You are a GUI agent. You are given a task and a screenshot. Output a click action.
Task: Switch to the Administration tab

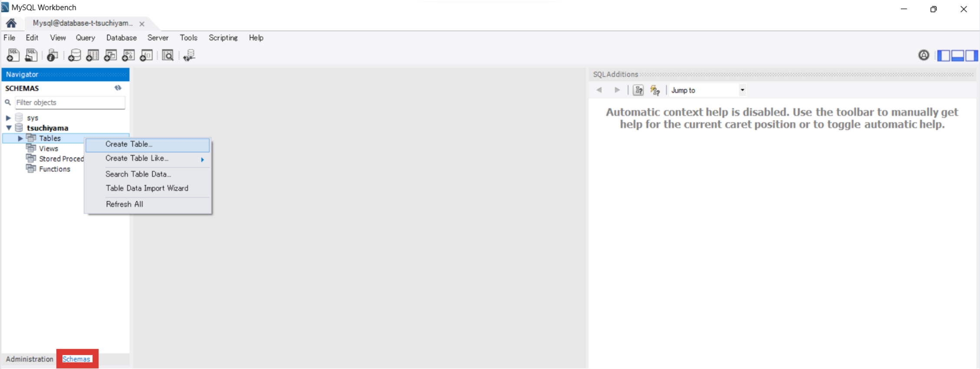30,359
